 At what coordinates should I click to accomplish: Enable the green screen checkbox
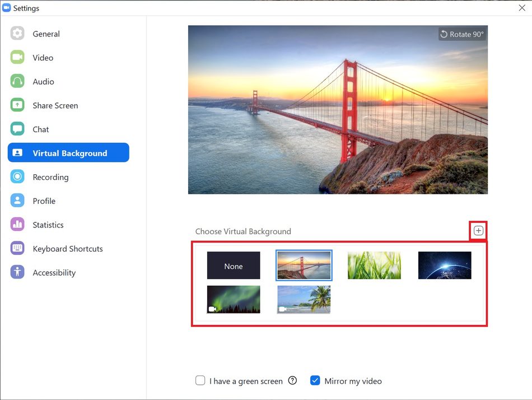[x=200, y=380]
